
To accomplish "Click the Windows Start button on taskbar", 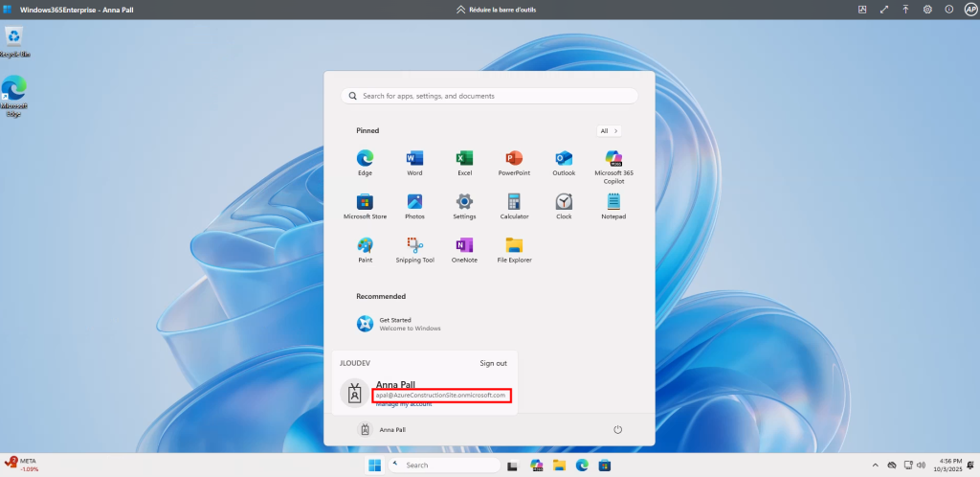I will (x=374, y=466).
